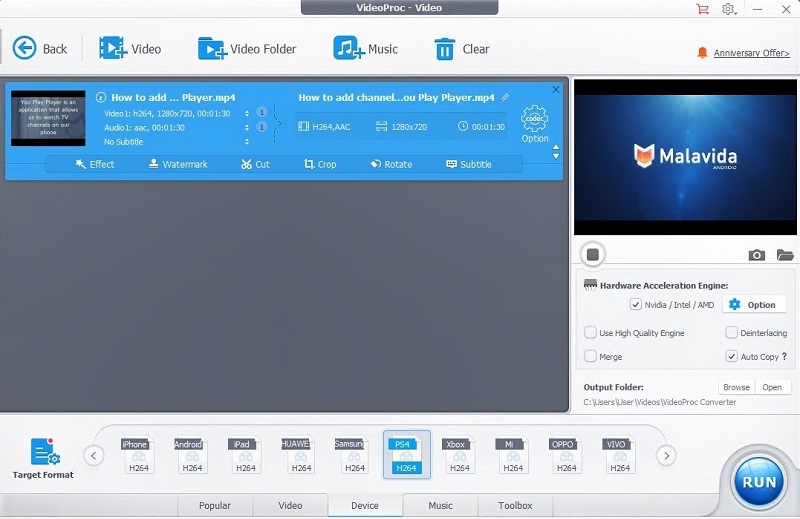Open the settings gear in title bar
Screen dimensions: 800x519
pyautogui.click(x=729, y=9)
